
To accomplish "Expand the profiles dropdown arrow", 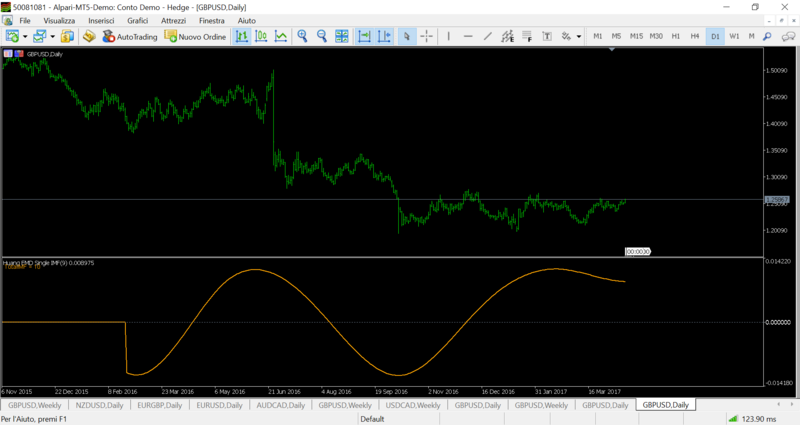I will coord(53,36).
